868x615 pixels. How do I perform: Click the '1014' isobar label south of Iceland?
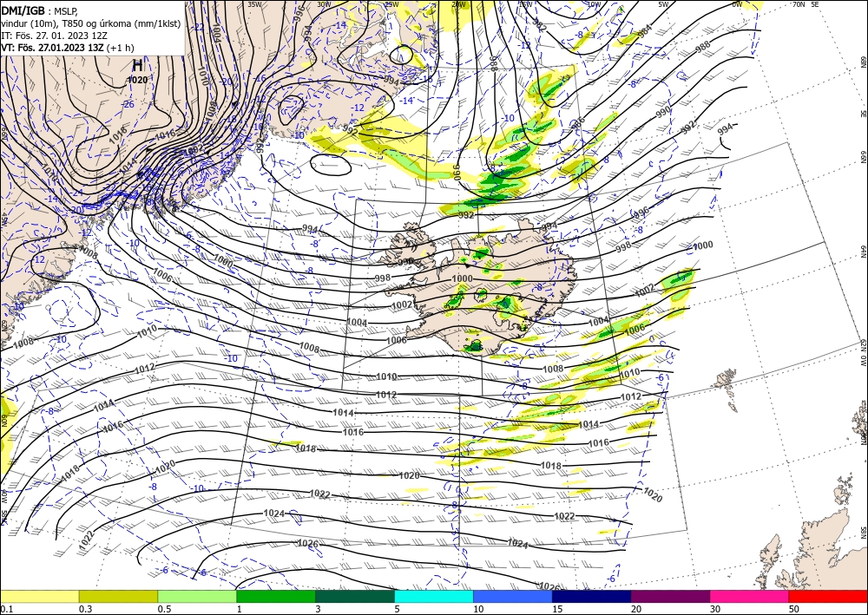pyautogui.click(x=343, y=413)
